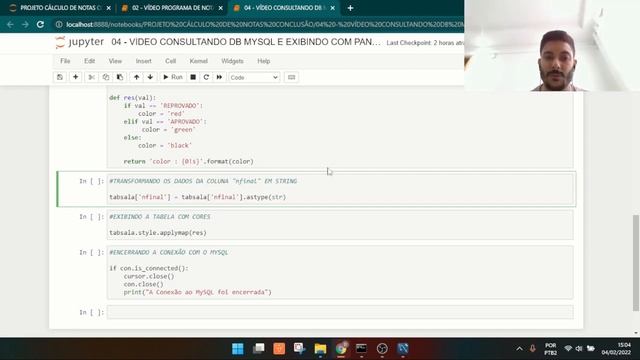Open Chrome from the taskbar

coord(341,349)
